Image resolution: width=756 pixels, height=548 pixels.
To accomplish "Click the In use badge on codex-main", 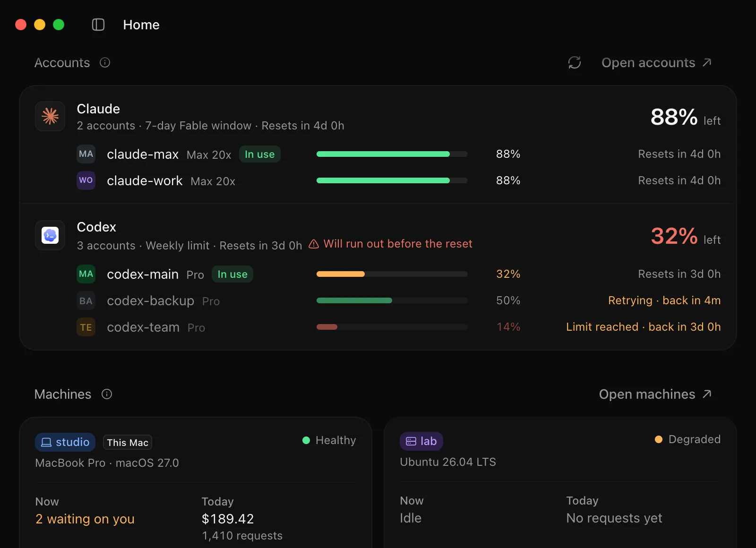I will tap(232, 274).
